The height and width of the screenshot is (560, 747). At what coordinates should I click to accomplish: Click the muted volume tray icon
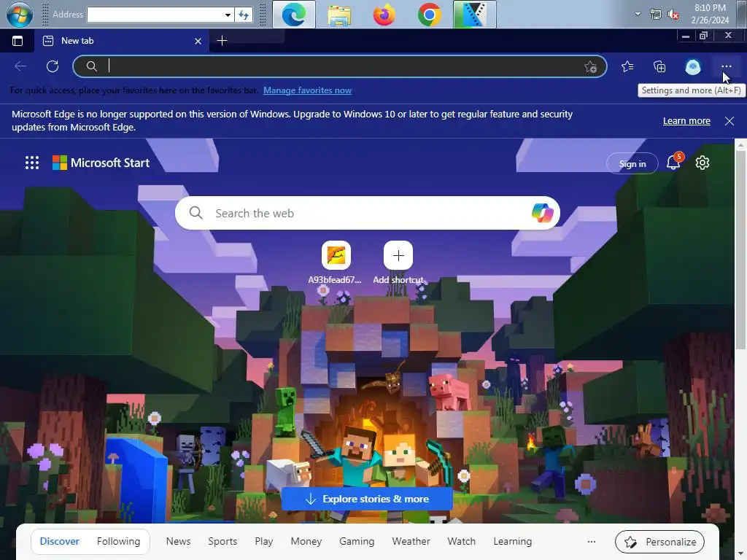tap(673, 15)
